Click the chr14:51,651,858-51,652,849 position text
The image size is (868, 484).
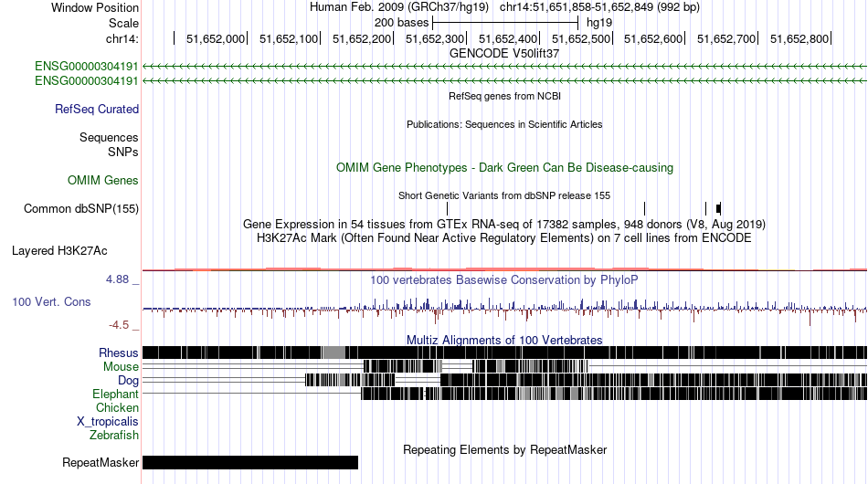click(599, 7)
